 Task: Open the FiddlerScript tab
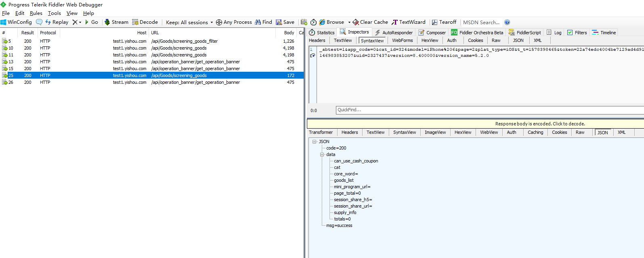pos(525,32)
